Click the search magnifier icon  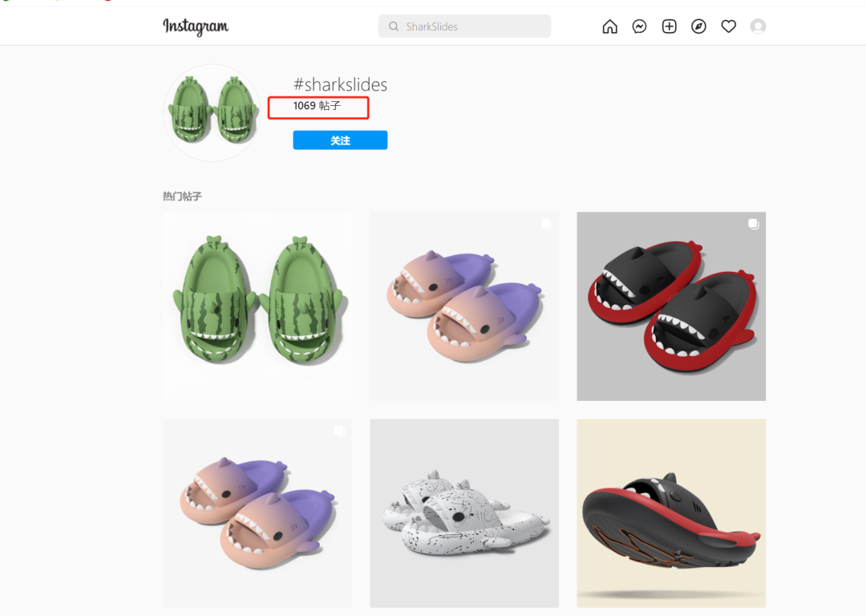[x=394, y=26]
